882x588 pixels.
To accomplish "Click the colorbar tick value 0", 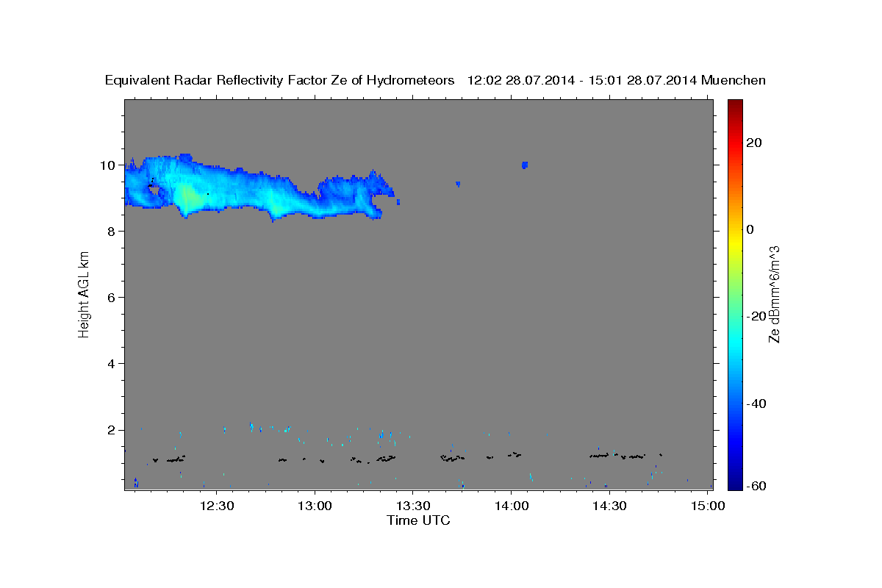I will (750, 229).
